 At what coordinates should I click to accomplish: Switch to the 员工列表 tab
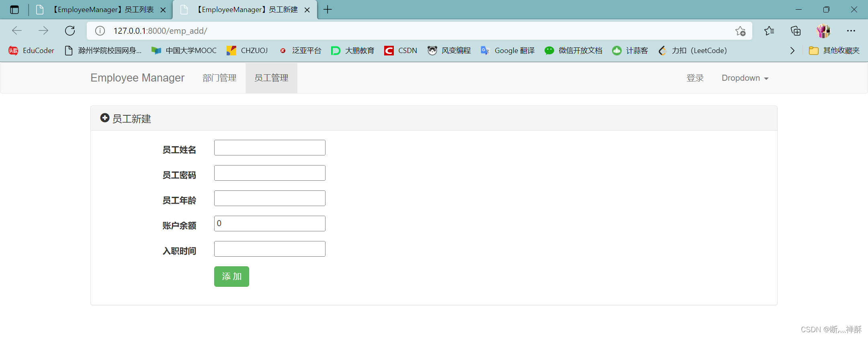101,10
